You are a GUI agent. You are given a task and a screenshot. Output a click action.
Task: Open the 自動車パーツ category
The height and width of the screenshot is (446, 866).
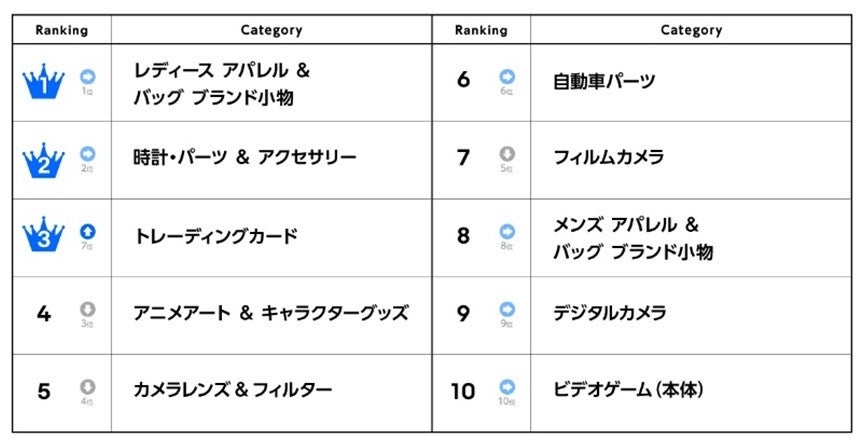click(604, 81)
